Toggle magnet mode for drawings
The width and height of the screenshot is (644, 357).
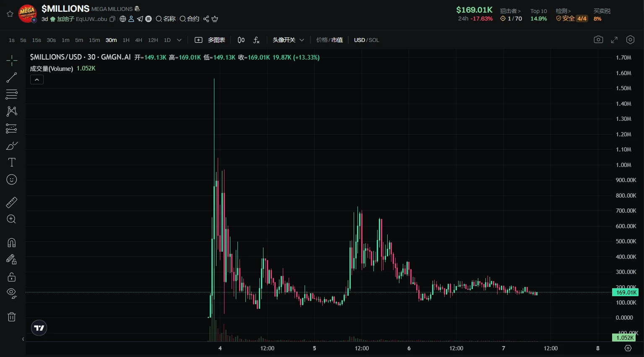pos(12,242)
